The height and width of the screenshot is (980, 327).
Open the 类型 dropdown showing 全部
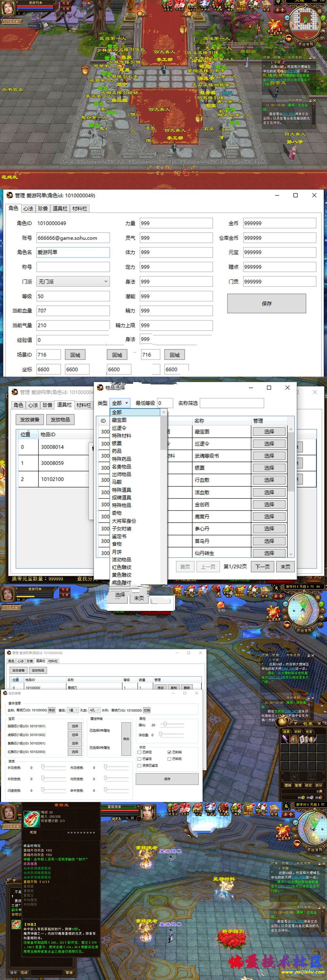tap(120, 403)
